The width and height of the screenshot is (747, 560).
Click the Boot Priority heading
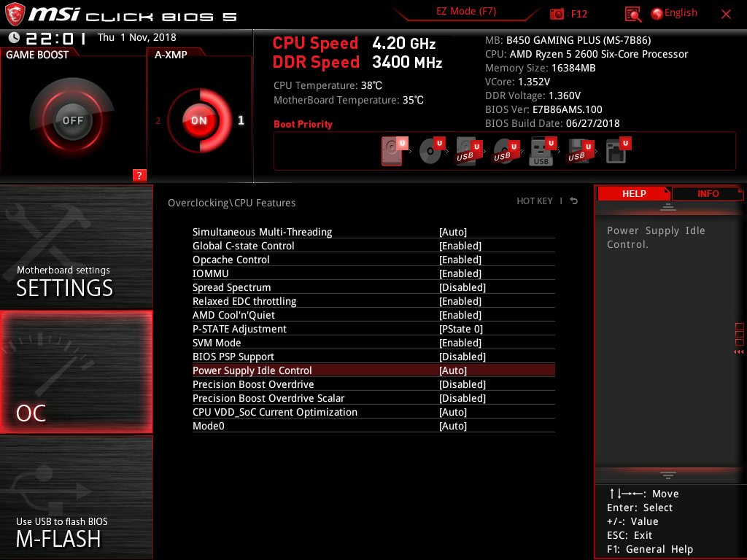click(x=303, y=124)
